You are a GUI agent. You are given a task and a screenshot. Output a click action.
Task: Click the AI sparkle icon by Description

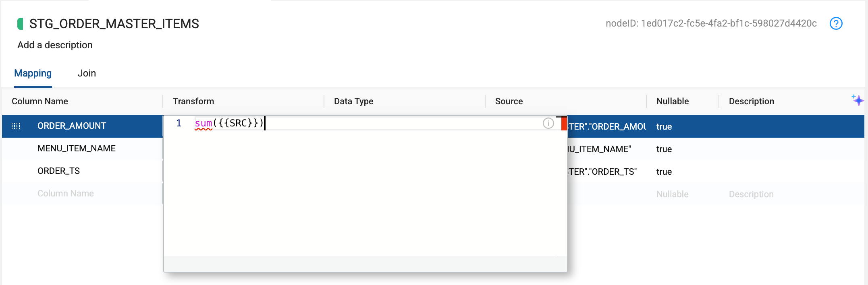pos(858,100)
